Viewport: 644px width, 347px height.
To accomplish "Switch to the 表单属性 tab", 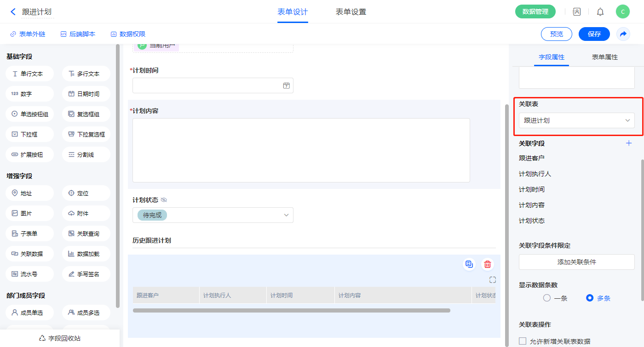I will pyautogui.click(x=604, y=57).
